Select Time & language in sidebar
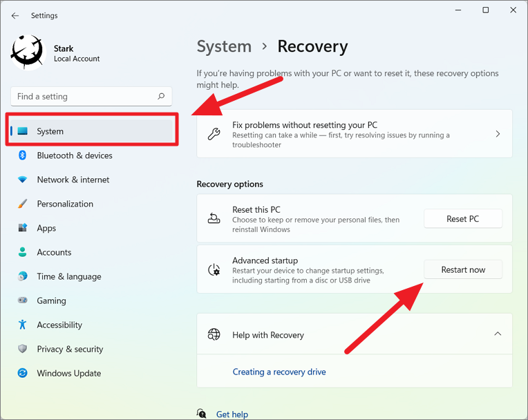This screenshot has width=528, height=420. click(68, 276)
